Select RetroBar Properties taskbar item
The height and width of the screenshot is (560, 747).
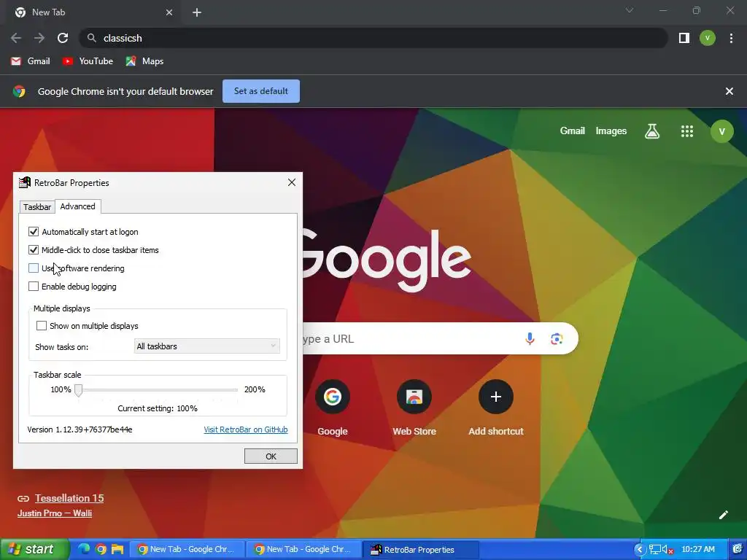pyautogui.click(x=422, y=549)
